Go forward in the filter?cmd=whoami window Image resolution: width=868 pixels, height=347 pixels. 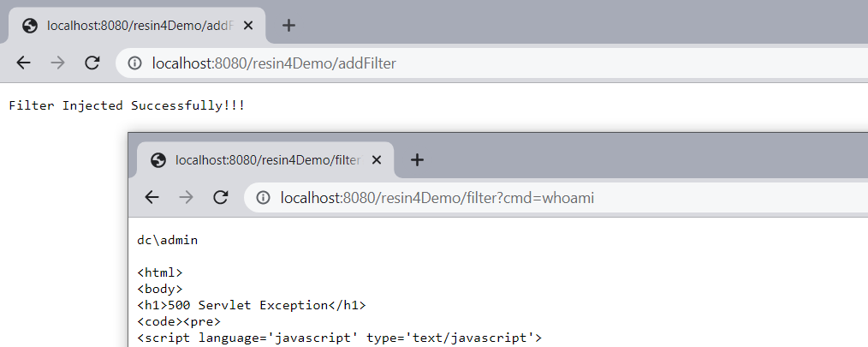186,197
